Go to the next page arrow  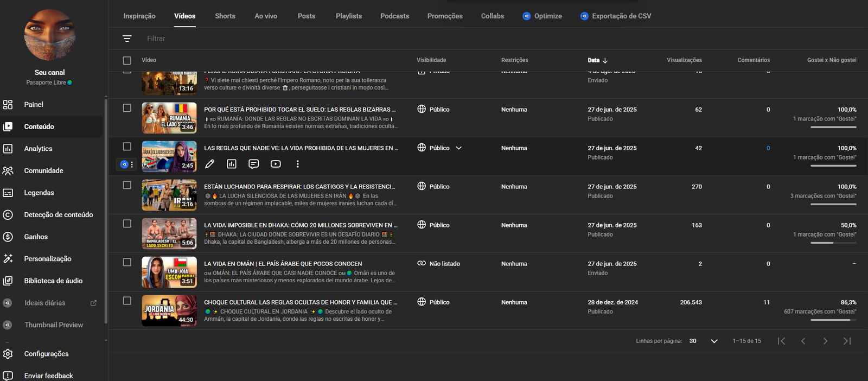point(825,341)
